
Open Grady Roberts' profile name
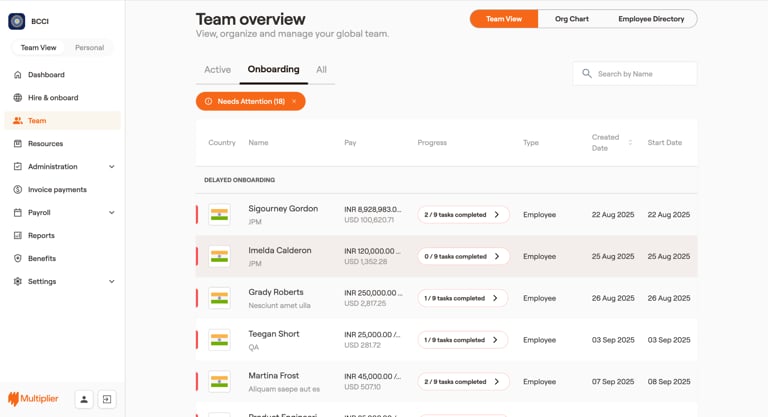[276, 292]
